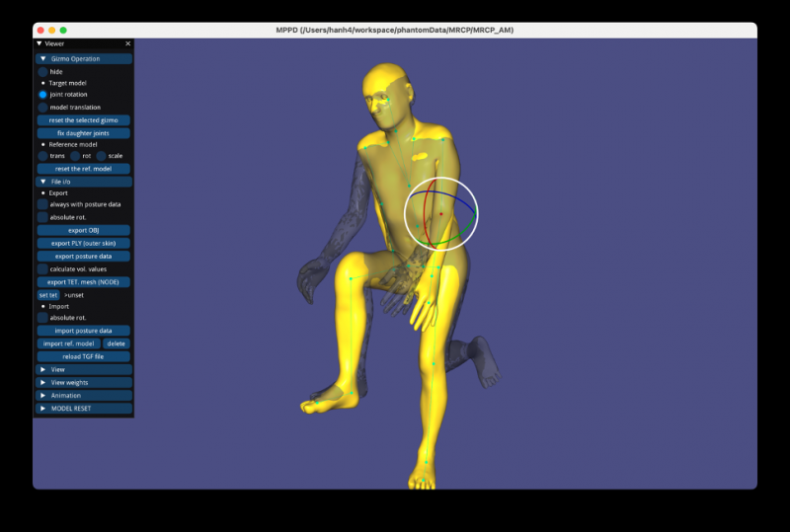Tick the calculate vol. values checkbox

(42, 268)
